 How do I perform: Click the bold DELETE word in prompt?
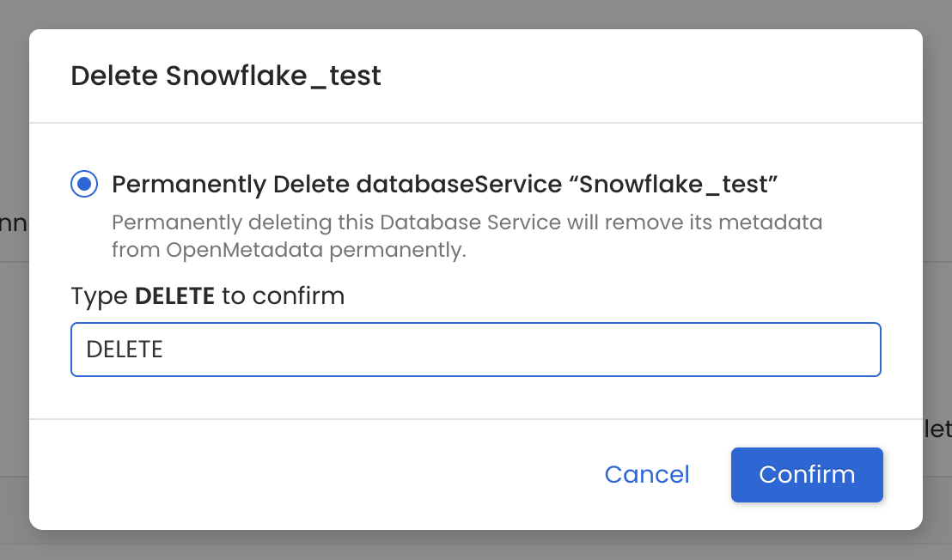(x=174, y=295)
